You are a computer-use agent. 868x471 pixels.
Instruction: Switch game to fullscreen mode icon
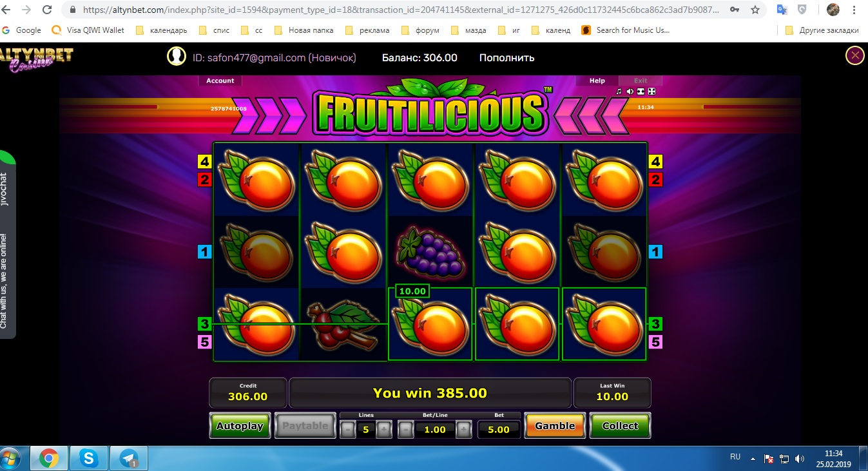[651, 91]
